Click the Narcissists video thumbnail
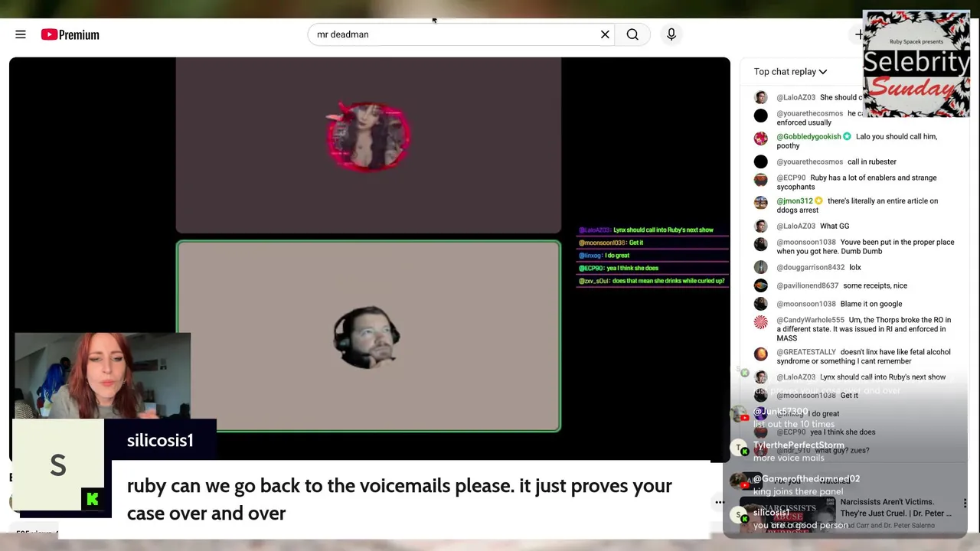 [787, 514]
